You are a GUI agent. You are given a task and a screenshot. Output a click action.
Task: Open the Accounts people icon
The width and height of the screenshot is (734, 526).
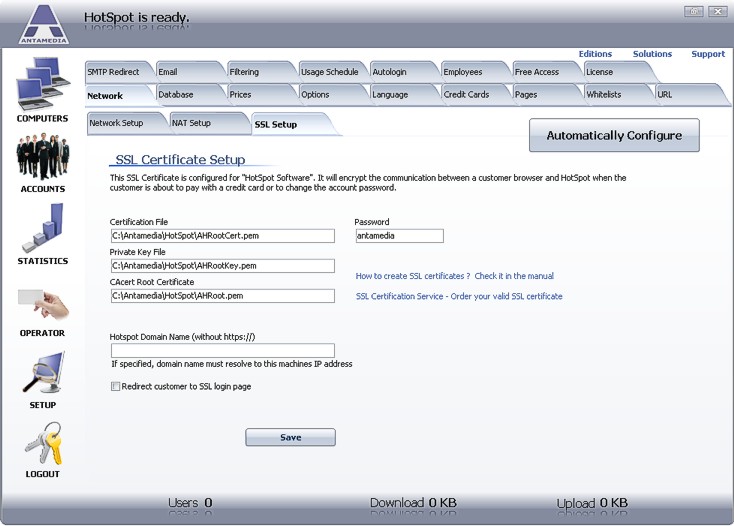43,156
